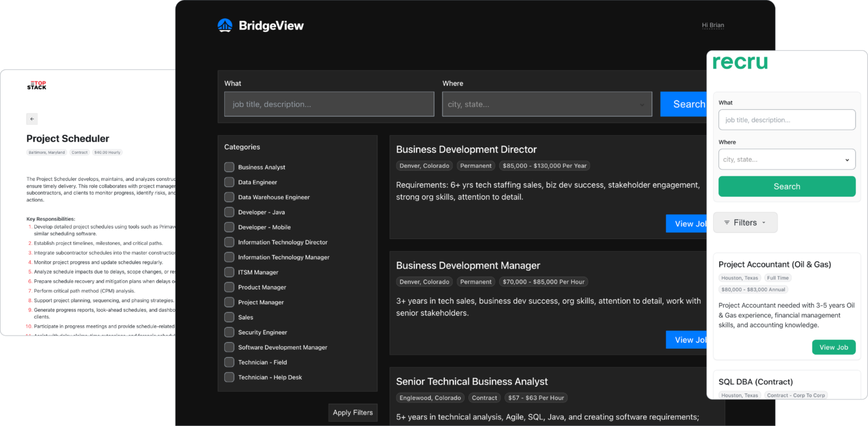
Task: Check the Technician - Field category
Action: coord(229,362)
